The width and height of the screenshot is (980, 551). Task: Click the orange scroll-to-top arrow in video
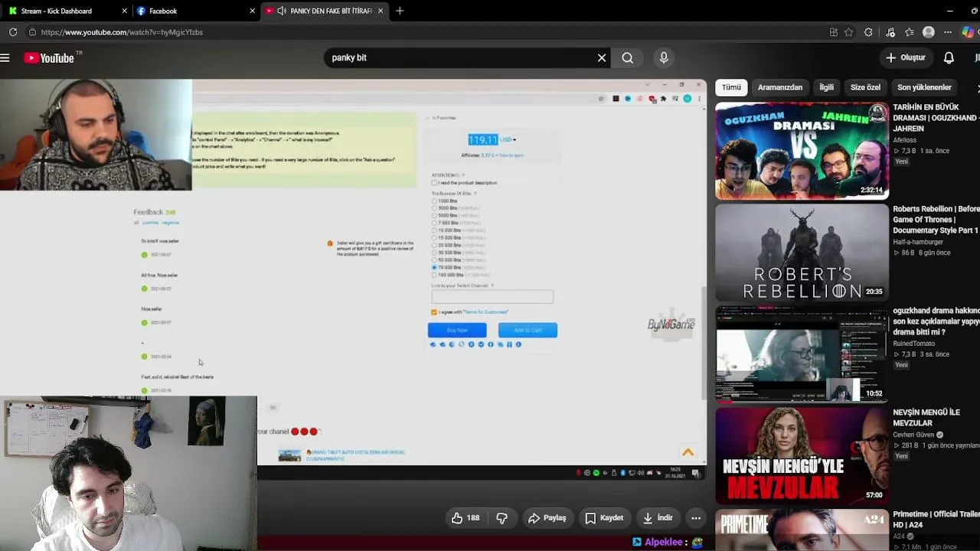click(688, 452)
